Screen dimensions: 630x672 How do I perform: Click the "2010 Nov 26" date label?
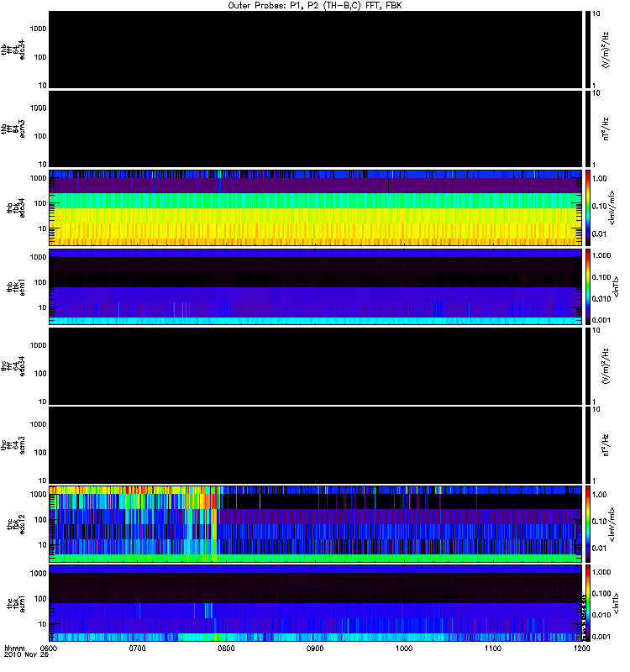click(26, 654)
